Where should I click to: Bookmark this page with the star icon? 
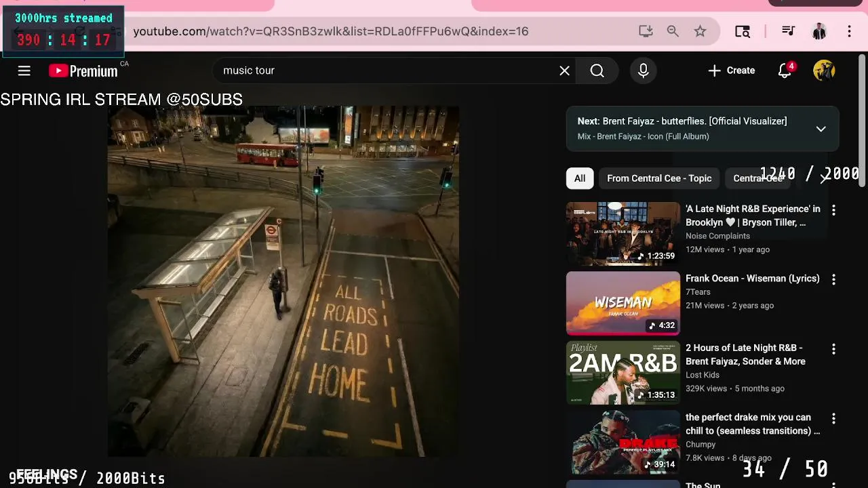700,31
